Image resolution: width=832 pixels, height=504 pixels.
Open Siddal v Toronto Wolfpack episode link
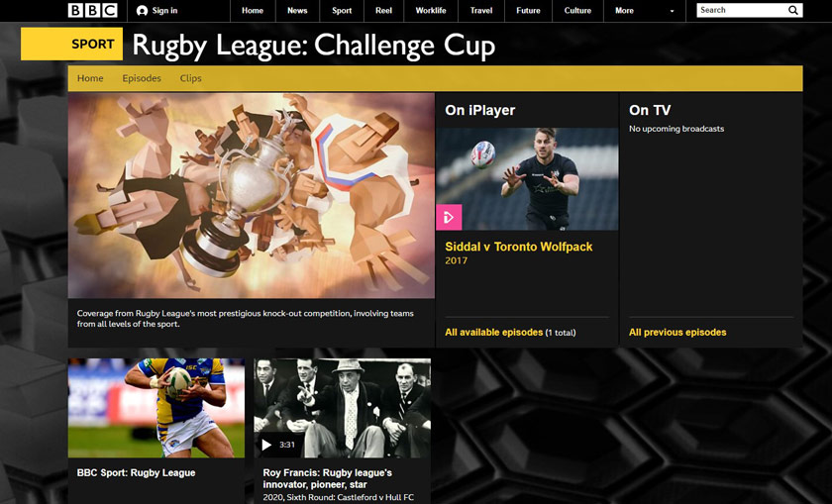pos(518,247)
